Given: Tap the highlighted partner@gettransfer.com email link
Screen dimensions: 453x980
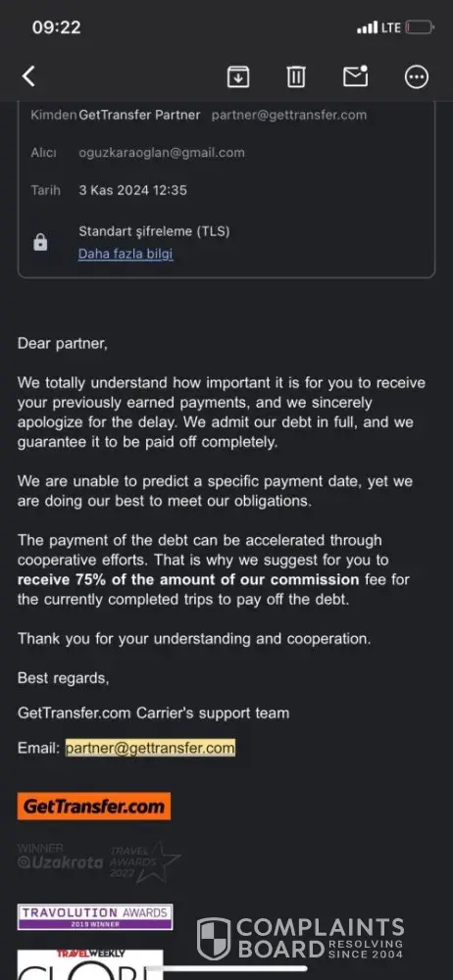Looking at the screenshot, I should [x=150, y=748].
